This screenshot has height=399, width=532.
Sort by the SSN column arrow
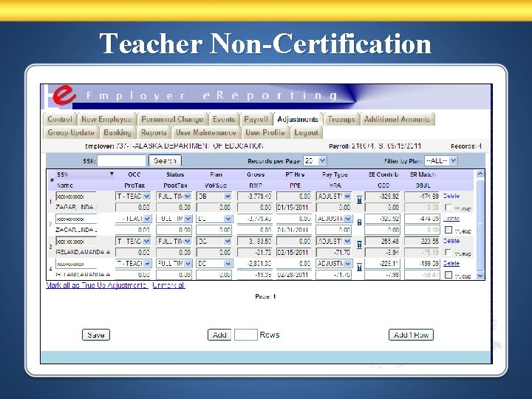click(112, 174)
